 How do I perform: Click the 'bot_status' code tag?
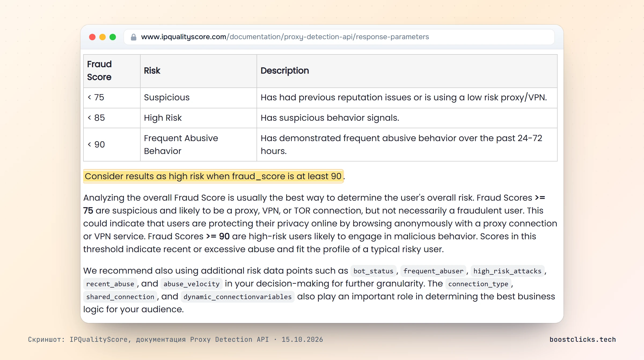(x=373, y=271)
